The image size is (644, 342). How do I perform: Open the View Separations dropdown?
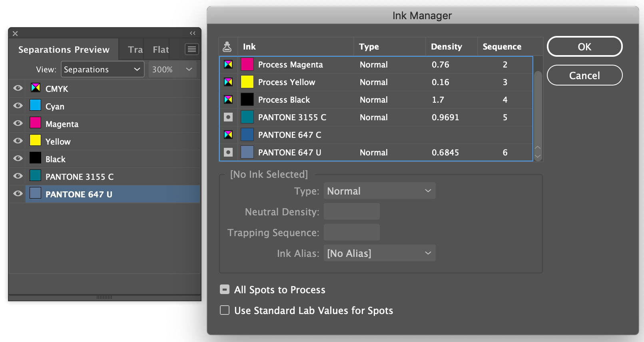tap(102, 69)
